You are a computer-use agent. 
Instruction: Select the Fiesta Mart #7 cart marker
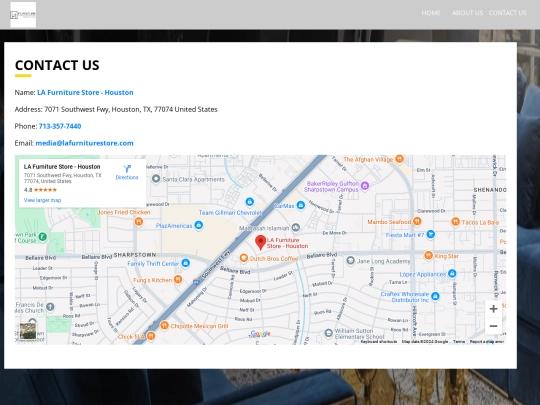click(430, 235)
